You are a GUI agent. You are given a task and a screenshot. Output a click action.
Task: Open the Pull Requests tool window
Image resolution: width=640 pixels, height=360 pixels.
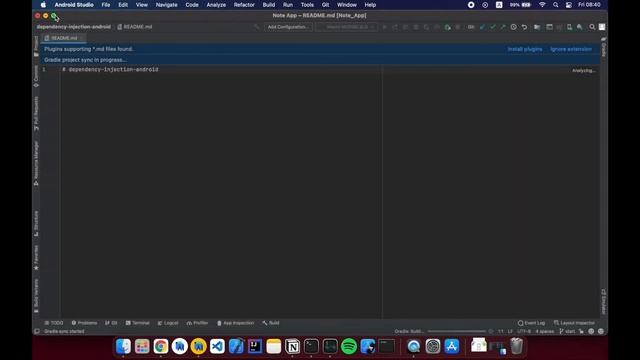tap(36, 113)
